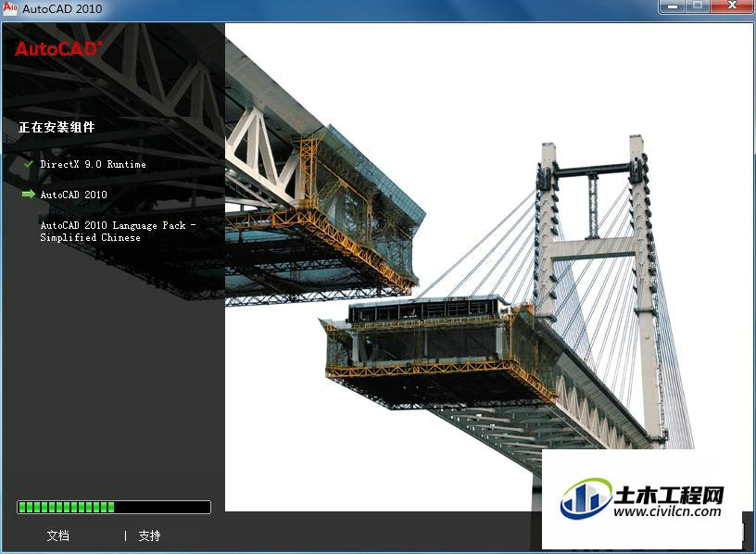Click the green installation progress bar
The image size is (756, 554).
point(114,508)
